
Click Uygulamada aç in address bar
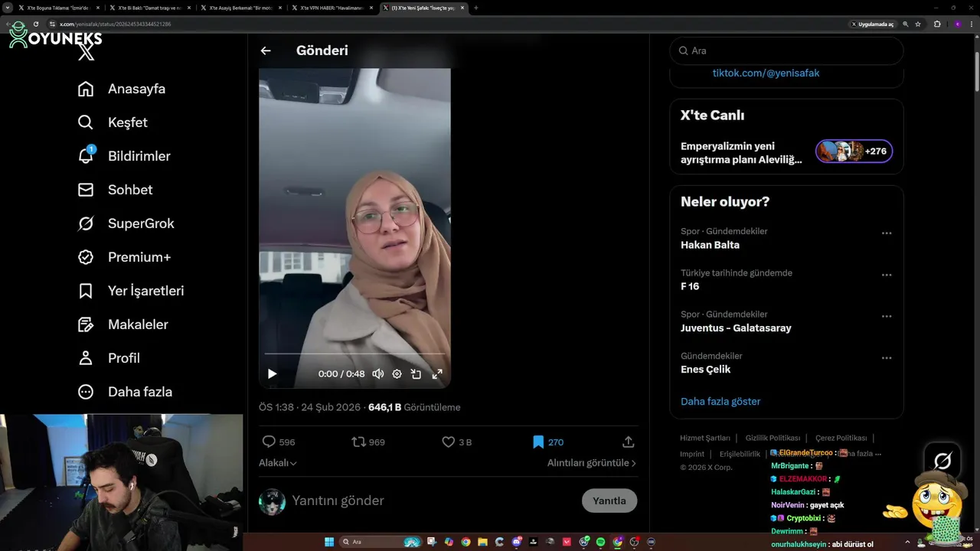(872, 24)
